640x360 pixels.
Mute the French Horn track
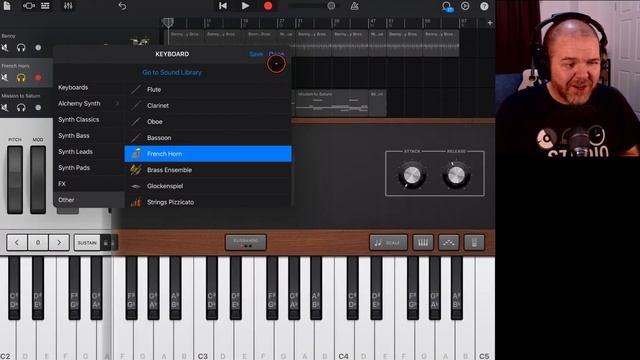pyautogui.click(x=4, y=78)
